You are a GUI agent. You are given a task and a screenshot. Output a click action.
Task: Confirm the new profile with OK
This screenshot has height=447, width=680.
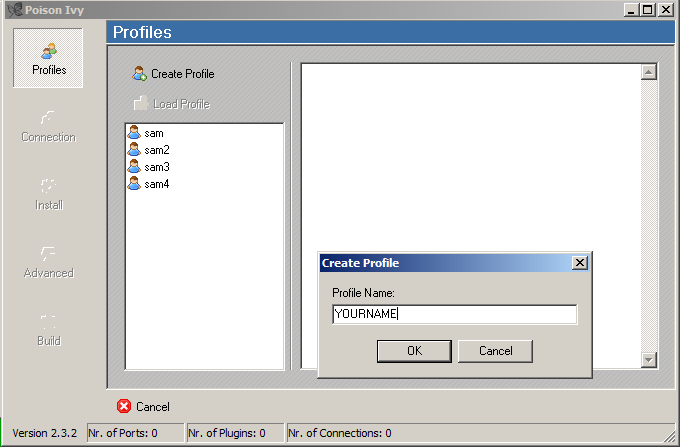[414, 351]
